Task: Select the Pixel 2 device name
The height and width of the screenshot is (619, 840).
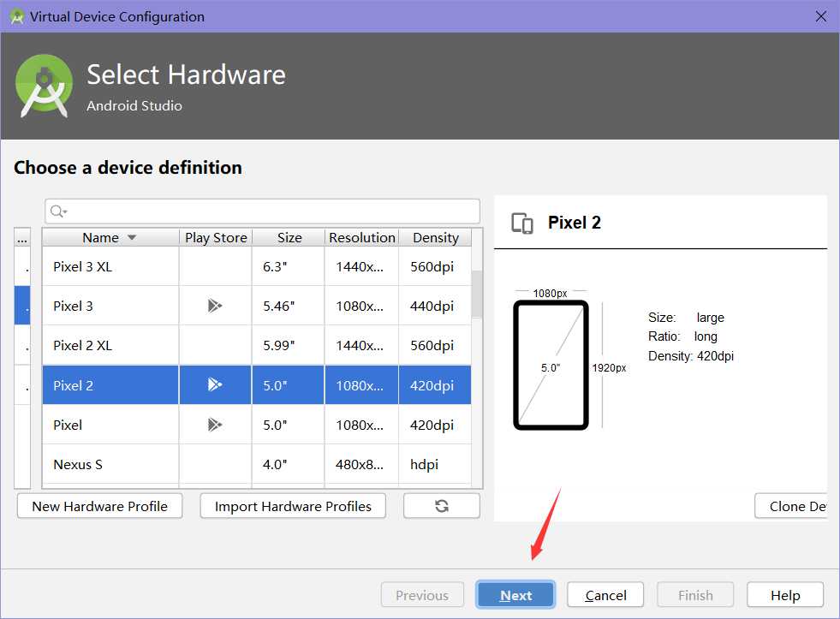Action: 73,385
